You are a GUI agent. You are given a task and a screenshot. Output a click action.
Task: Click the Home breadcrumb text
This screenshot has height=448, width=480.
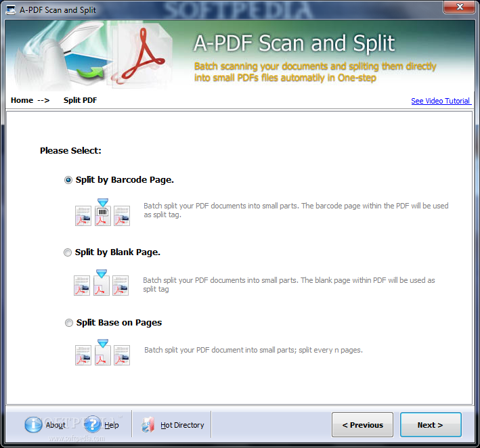[22, 100]
